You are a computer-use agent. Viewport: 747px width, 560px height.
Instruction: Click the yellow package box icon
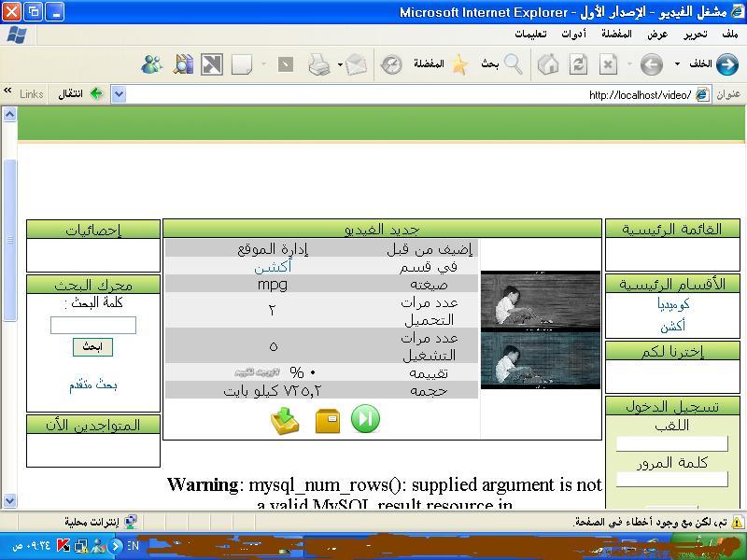click(x=328, y=421)
